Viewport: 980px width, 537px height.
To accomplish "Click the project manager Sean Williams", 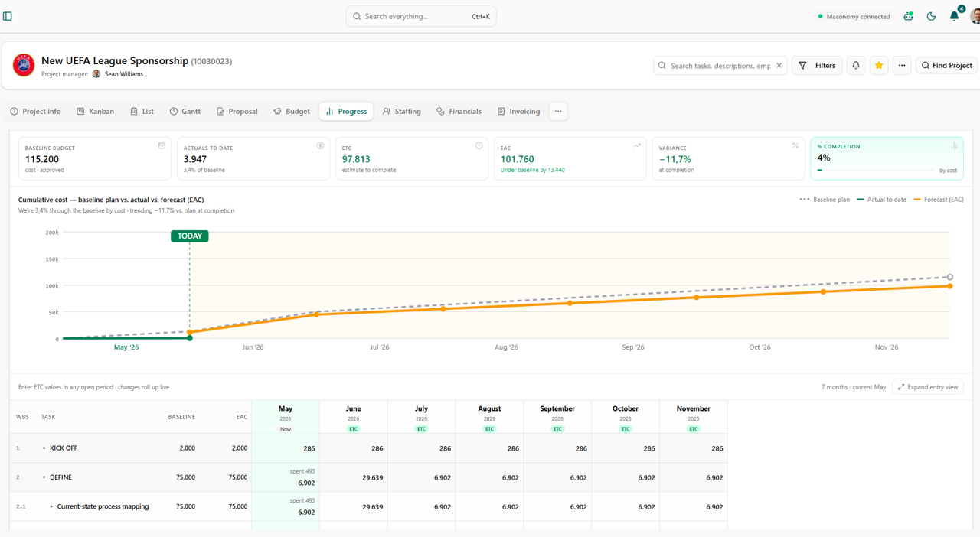I will pos(117,74).
